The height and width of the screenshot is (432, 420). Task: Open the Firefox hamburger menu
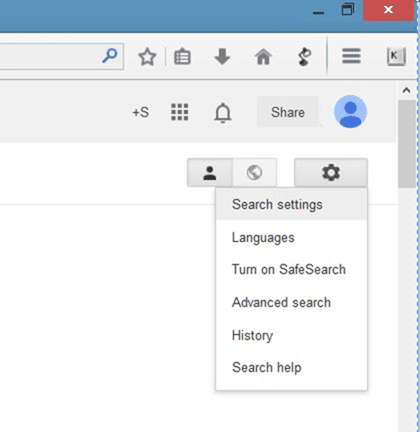click(351, 56)
